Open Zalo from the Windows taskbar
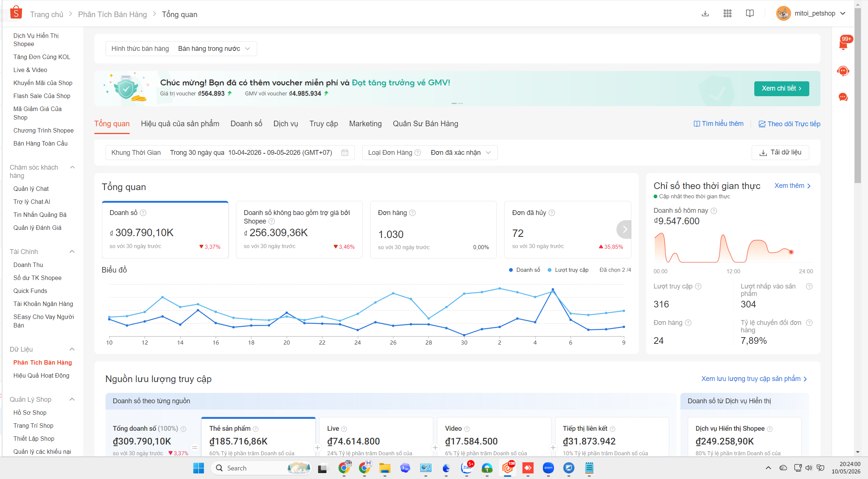Screen dimensions: 868x479 click(x=466, y=468)
